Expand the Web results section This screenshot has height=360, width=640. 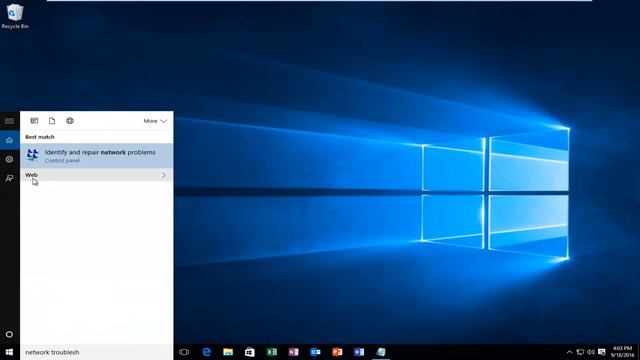pyautogui.click(x=97, y=175)
